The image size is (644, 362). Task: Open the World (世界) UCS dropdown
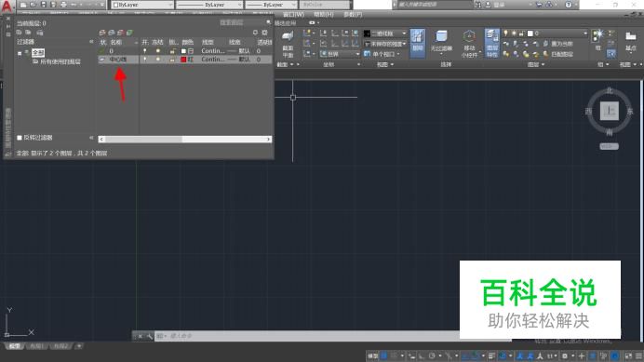click(340, 54)
